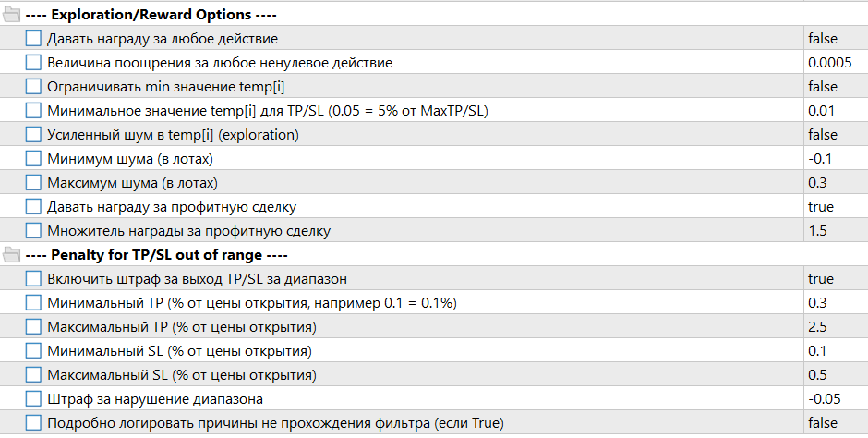Screen dimensions: 868x438
Task: Mark checkbox for Максимум шума (в лотах)
Action: (33, 182)
